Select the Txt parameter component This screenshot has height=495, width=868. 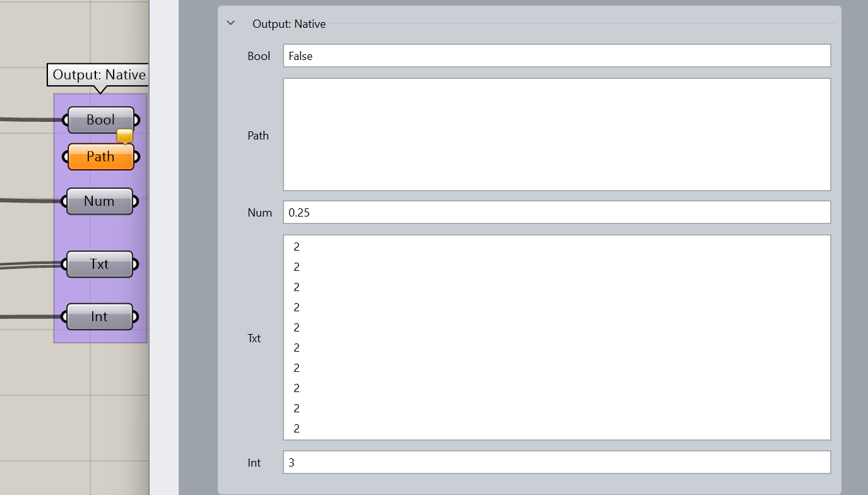point(100,264)
